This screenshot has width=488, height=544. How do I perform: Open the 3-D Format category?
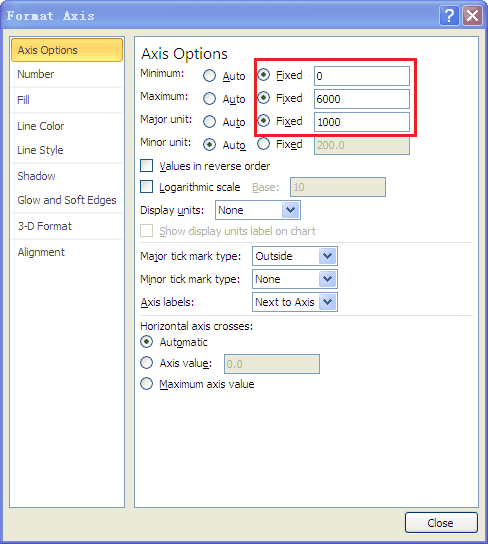point(67,226)
